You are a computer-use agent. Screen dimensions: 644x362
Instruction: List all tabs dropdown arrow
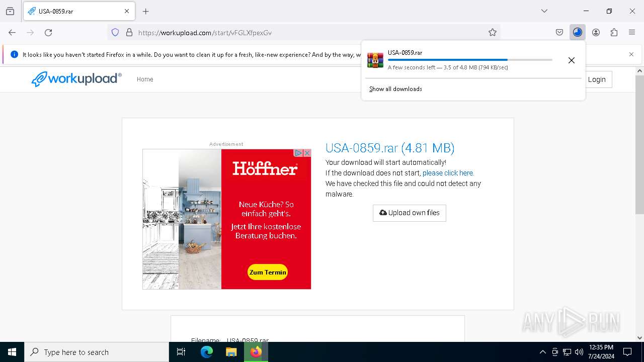[x=544, y=11]
